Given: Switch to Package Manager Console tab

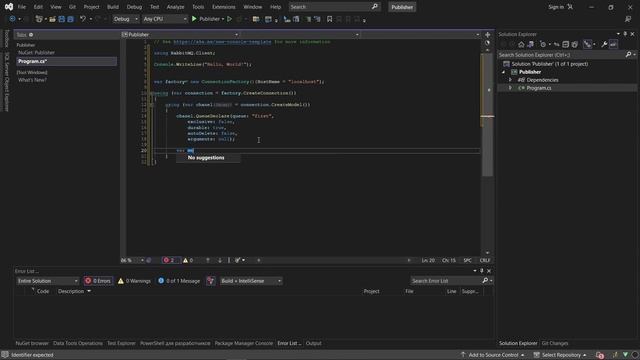Looking at the screenshot, I should click(244, 343).
